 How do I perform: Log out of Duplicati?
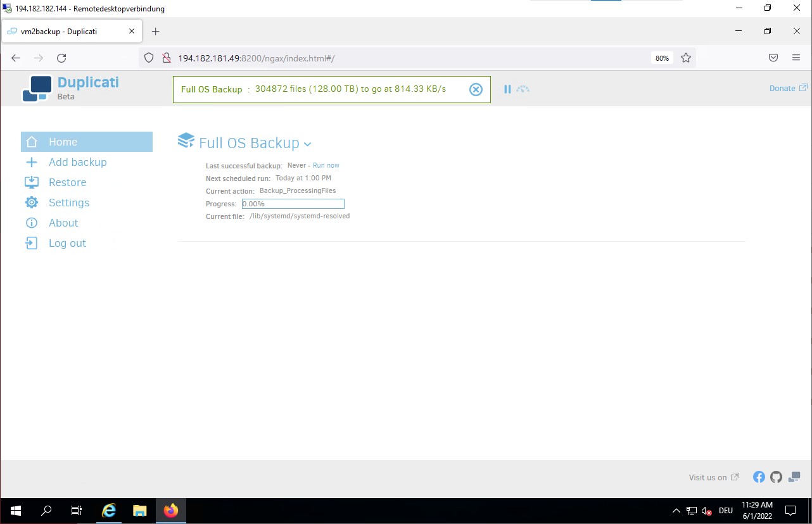(67, 243)
